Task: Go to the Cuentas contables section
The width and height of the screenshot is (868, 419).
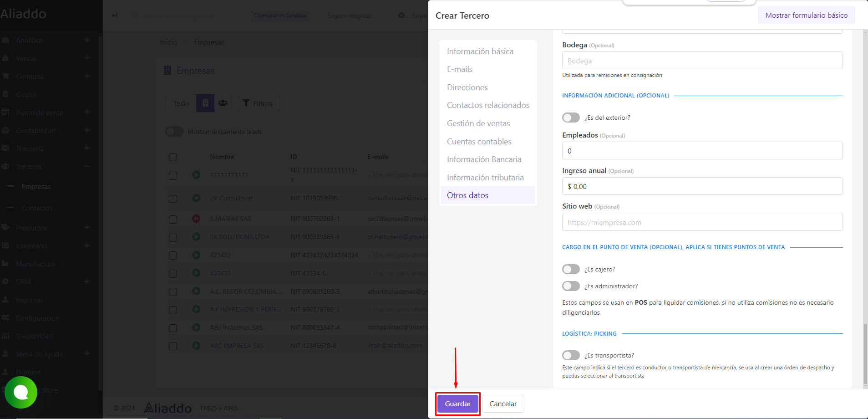Action: tap(479, 142)
